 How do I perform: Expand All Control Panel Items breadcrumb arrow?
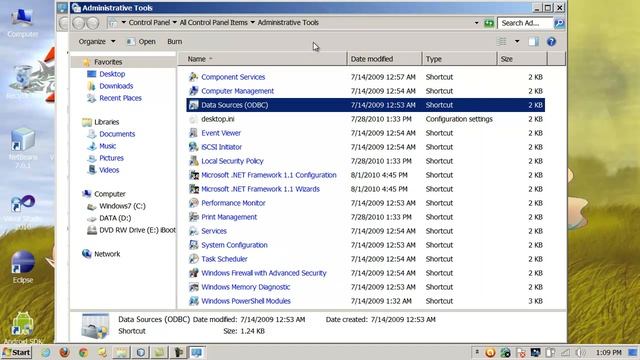(x=252, y=22)
